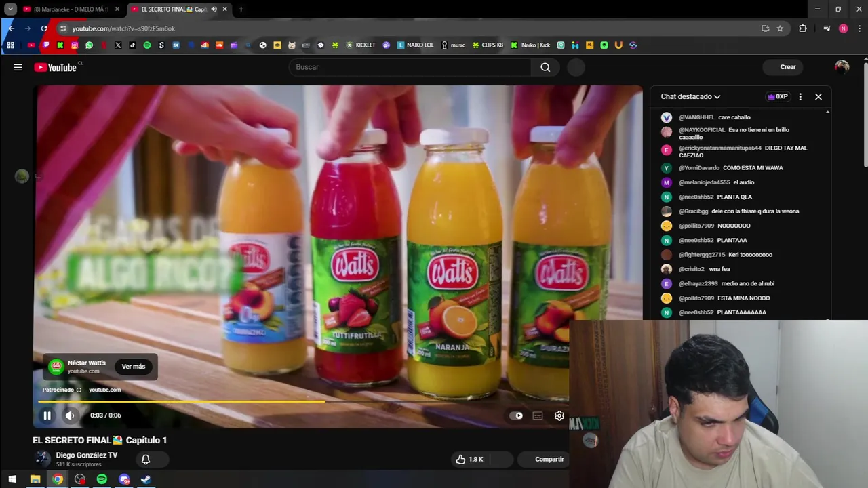Toggle the notification bell for channel

[x=145, y=460]
